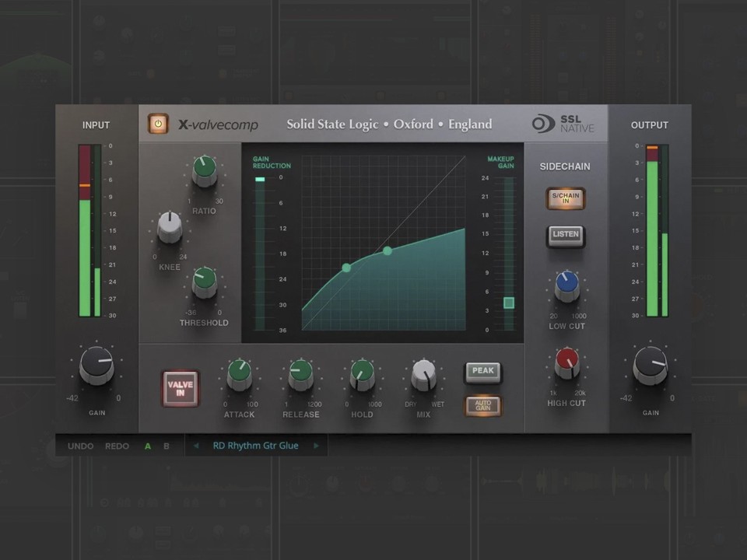Screen dimensions: 747x560
Task: Click the UNDO button
Action: tap(80, 446)
